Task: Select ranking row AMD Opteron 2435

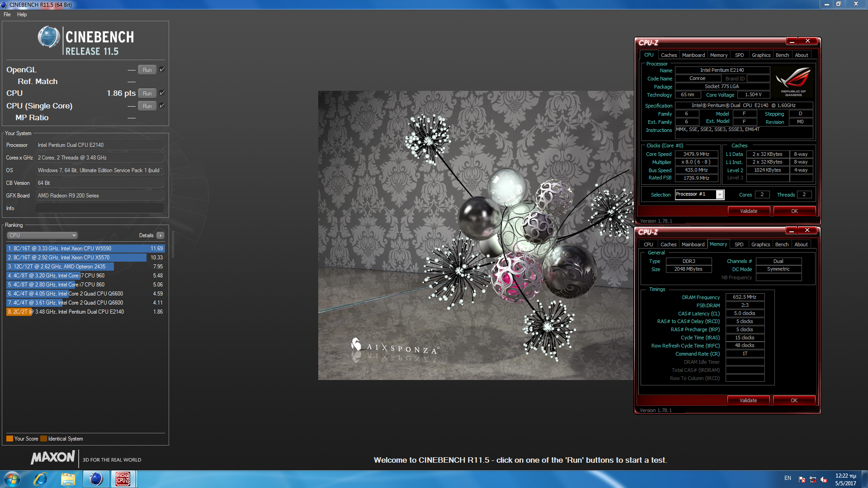Action: 85,267
